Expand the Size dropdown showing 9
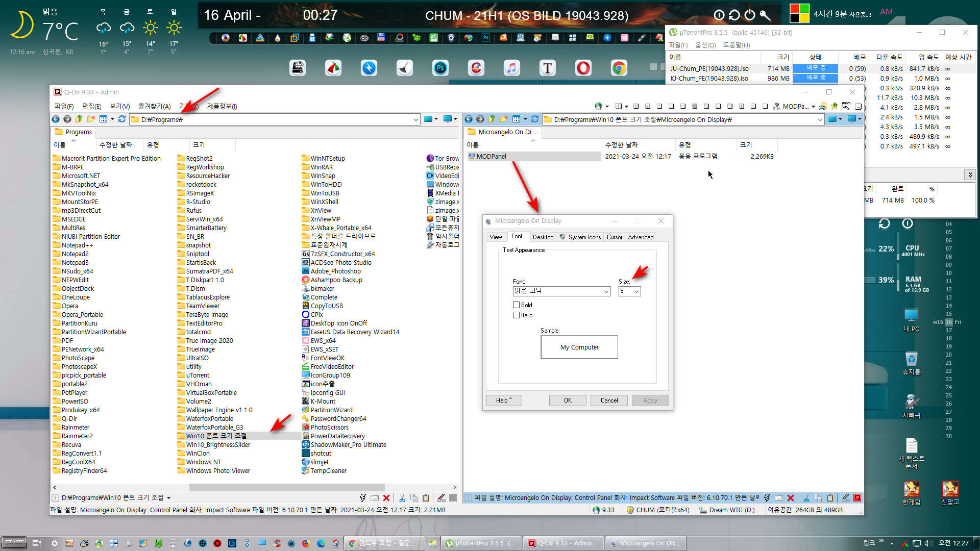This screenshot has height=551, width=980. tap(636, 291)
